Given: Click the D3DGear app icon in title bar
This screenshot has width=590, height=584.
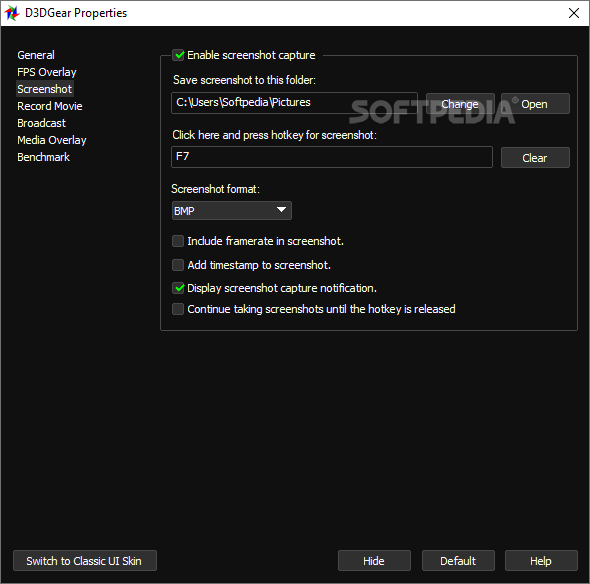Looking at the screenshot, I should pos(12,13).
